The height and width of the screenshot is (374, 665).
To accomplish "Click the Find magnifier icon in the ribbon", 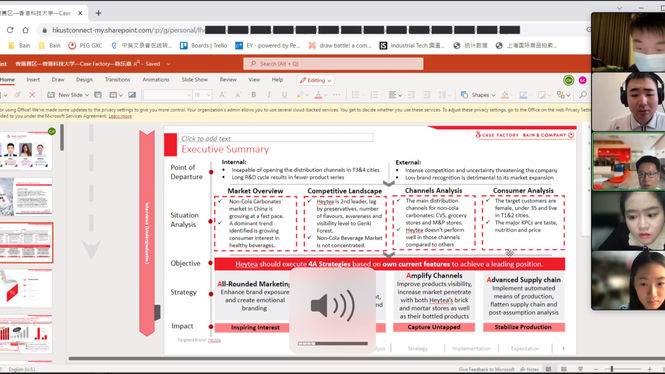I will coord(583,95).
